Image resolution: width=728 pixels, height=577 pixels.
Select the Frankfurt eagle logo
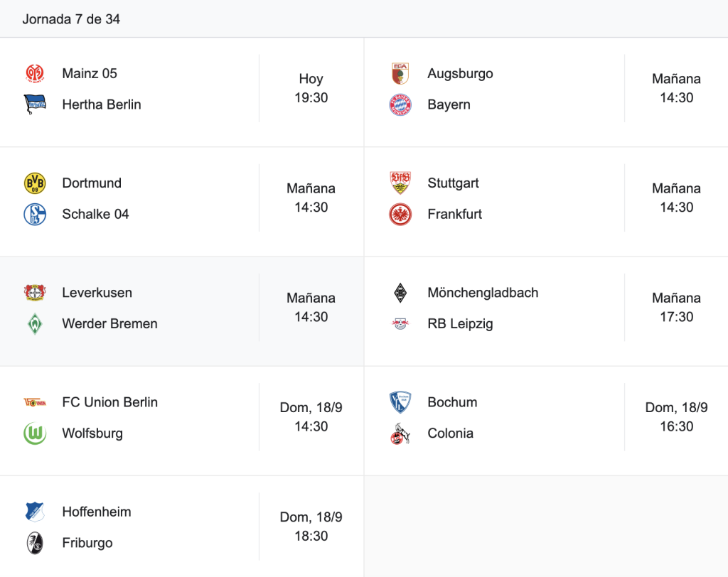pos(400,214)
